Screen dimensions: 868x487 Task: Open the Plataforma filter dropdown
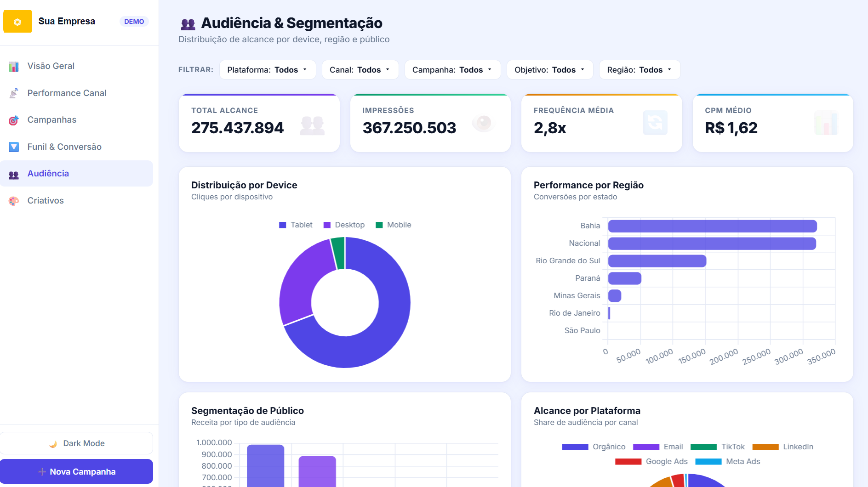pyautogui.click(x=268, y=70)
